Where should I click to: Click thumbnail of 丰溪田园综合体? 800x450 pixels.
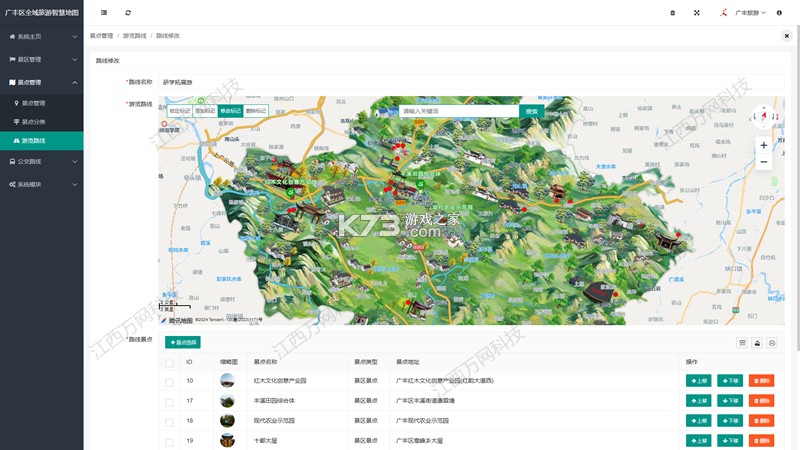[227, 401]
